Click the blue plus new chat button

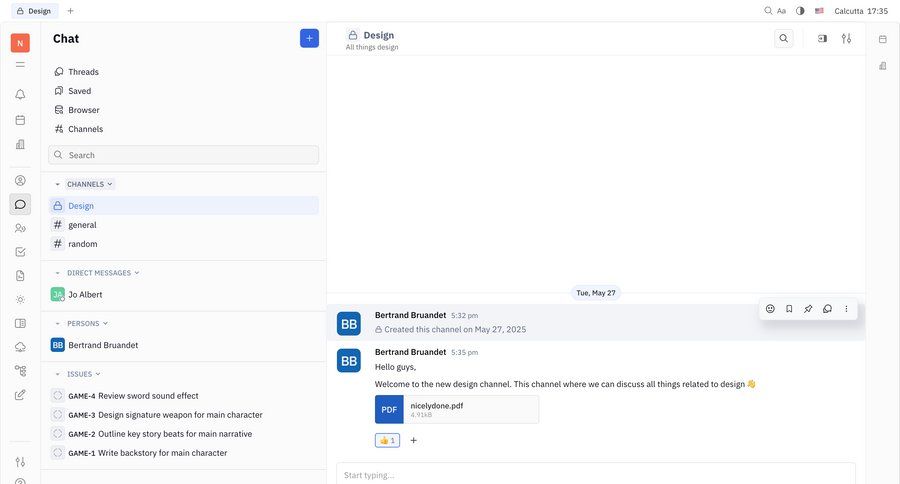tap(309, 38)
